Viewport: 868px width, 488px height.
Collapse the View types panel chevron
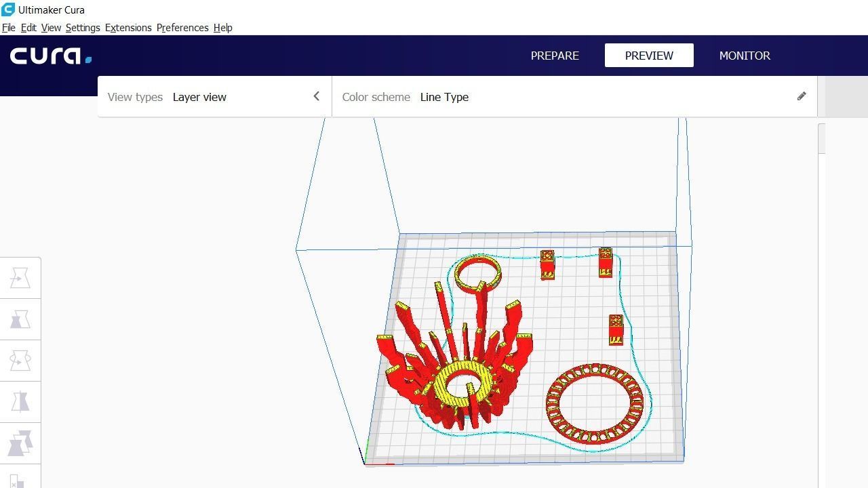316,96
